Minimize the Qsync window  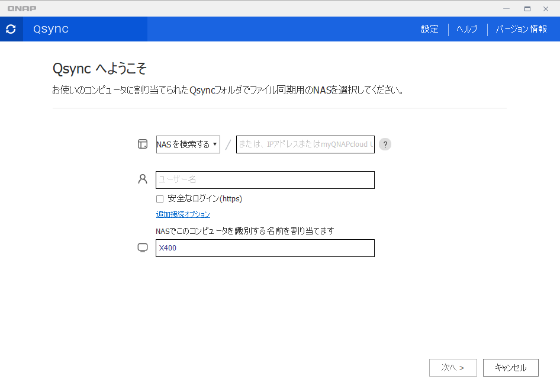[x=507, y=8]
